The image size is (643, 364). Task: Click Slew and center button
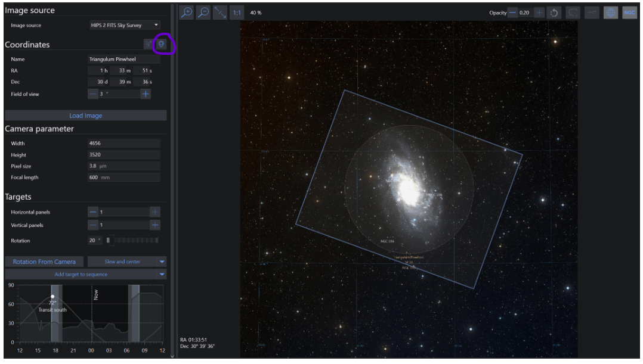122,262
